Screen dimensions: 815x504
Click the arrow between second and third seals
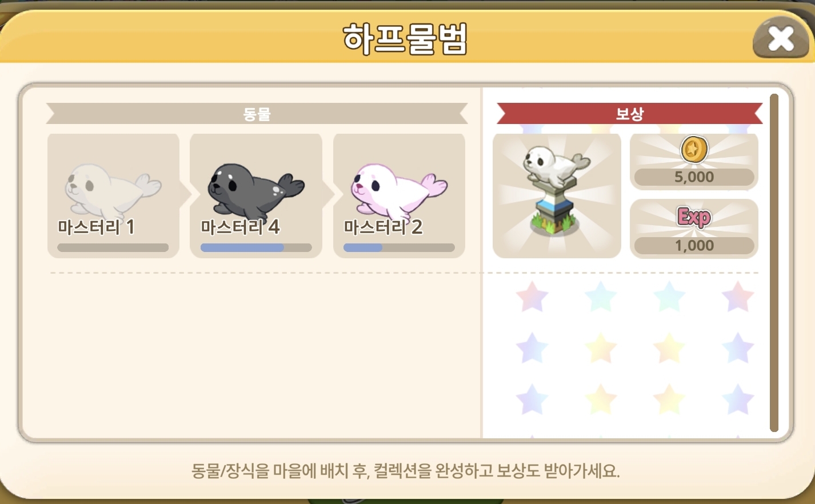[328, 195]
